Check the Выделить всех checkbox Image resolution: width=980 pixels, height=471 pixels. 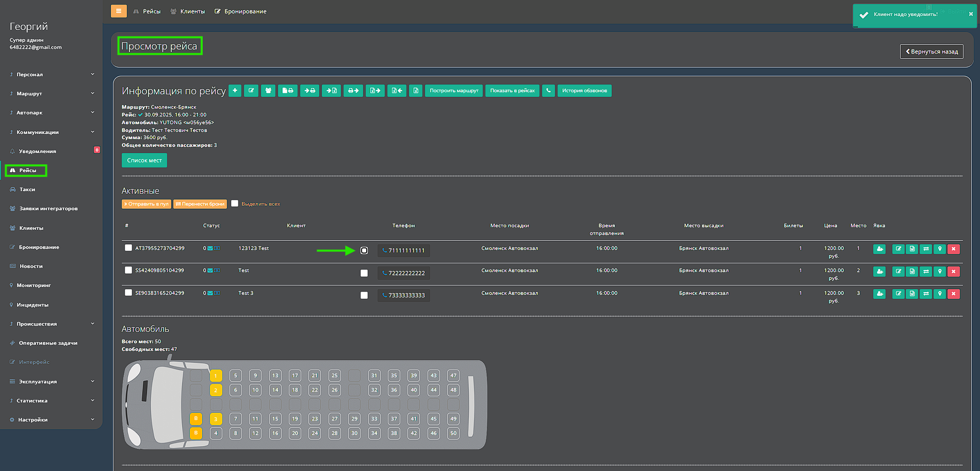point(235,204)
